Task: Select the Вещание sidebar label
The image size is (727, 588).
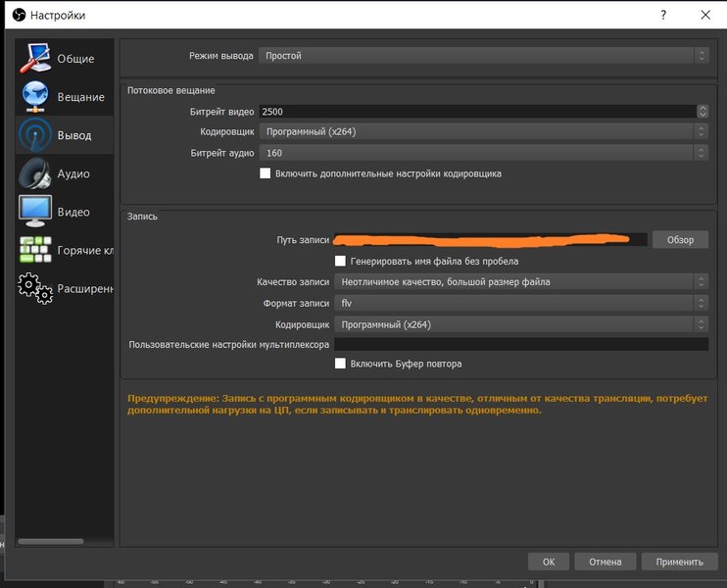Action: coord(80,97)
